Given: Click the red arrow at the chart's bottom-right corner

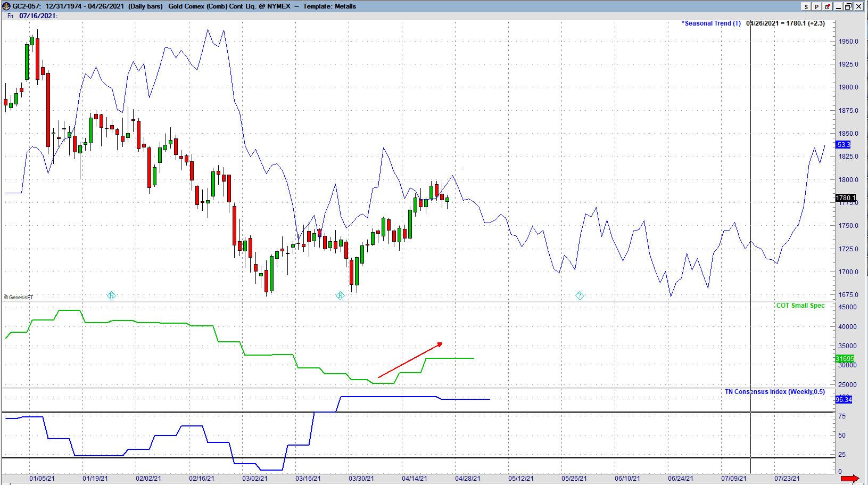Looking at the screenshot, I should (850, 478).
